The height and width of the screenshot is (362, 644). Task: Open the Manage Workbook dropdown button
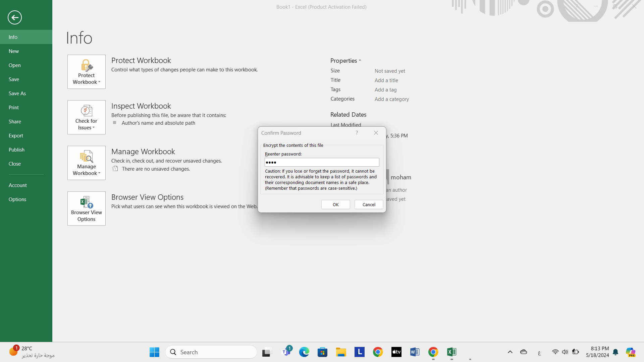(x=87, y=163)
